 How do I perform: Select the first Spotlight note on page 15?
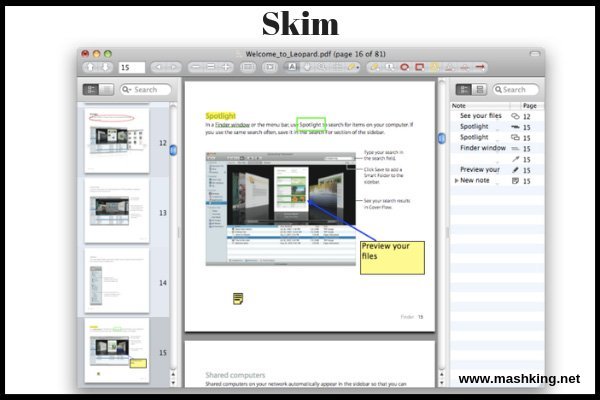click(x=497, y=127)
